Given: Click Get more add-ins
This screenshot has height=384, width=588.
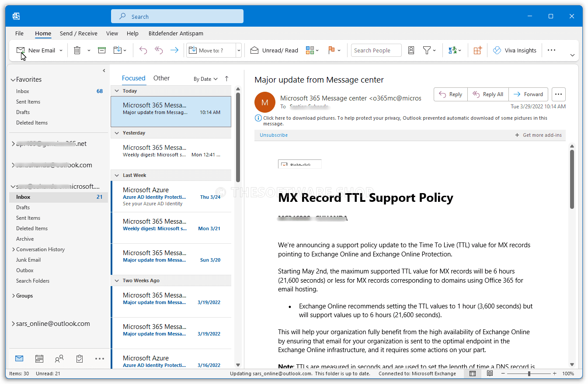Looking at the screenshot, I should click(539, 135).
